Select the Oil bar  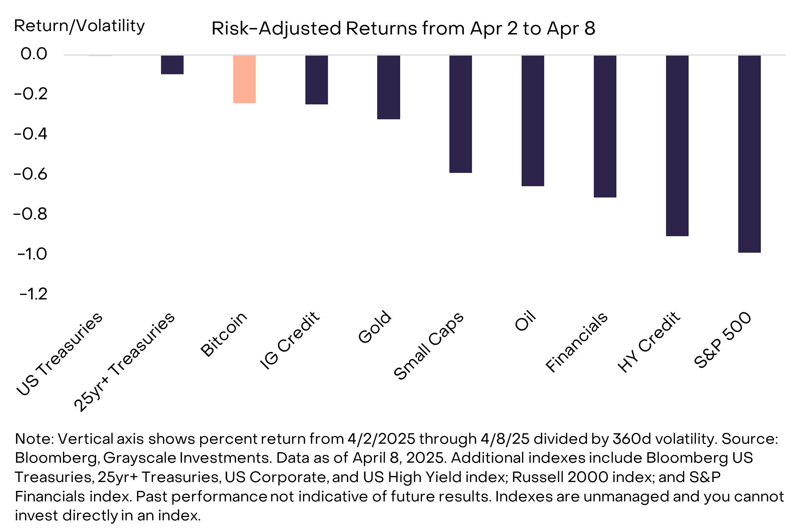[532, 121]
